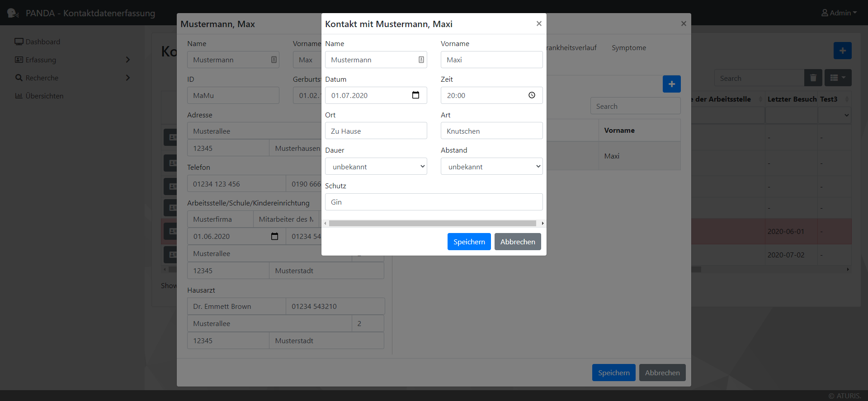Click contact icon in Kontakt dialog Name field
This screenshot has width=868, height=401.
421,60
